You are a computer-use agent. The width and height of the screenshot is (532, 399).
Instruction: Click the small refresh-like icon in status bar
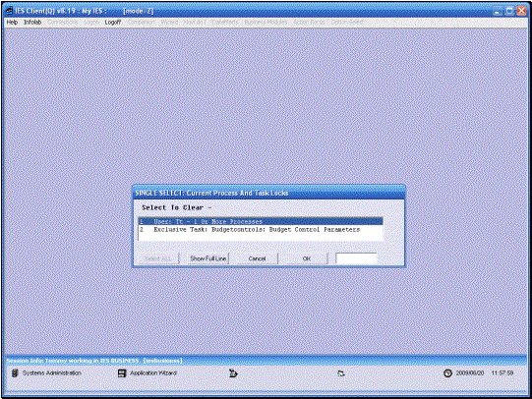(341, 373)
